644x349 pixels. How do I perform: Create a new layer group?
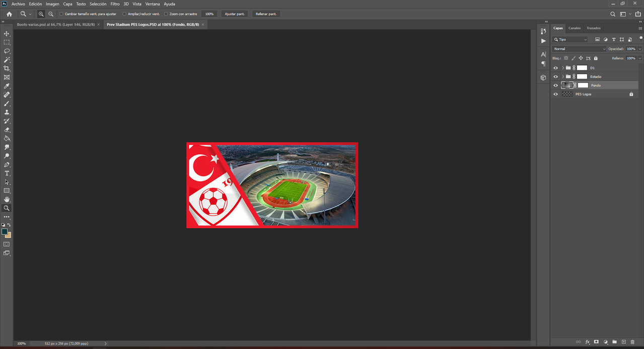(615, 342)
